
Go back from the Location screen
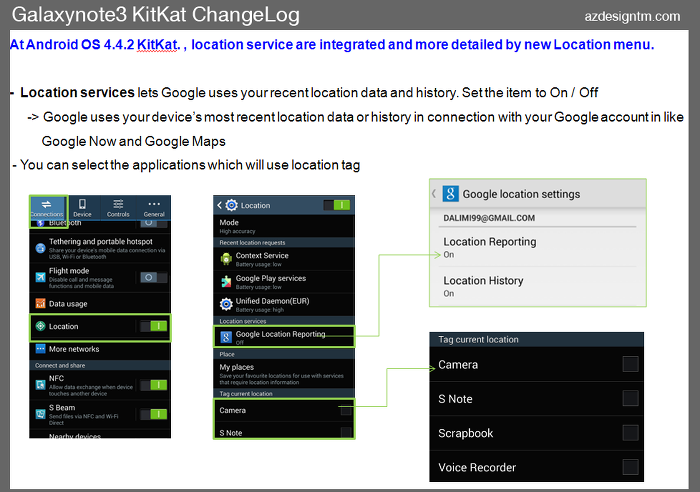(x=219, y=205)
